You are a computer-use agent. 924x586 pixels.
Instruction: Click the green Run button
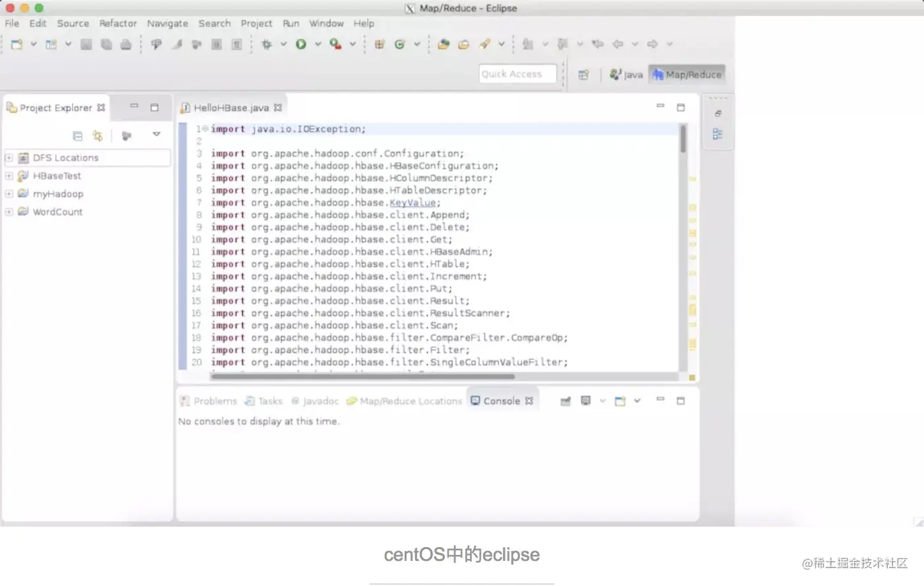click(301, 44)
